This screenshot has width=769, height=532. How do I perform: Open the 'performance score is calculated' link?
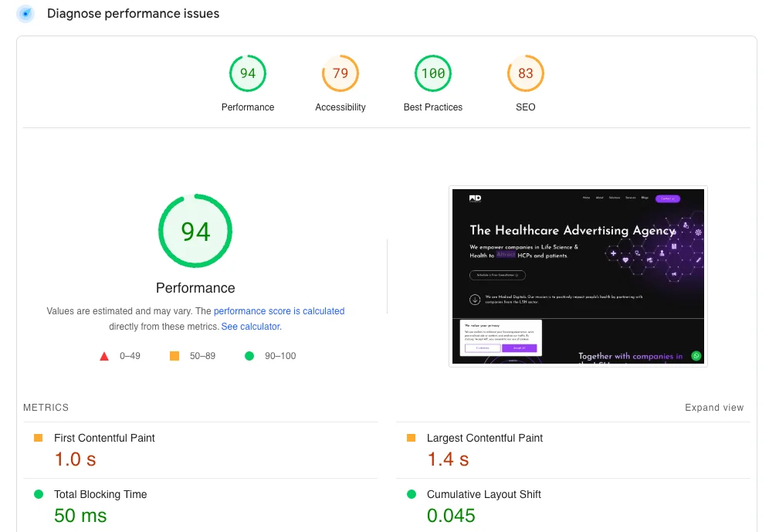[279, 311]
